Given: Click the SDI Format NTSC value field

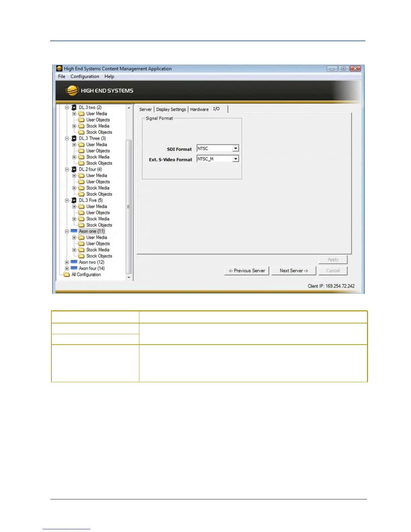Looking at the screenshot, I should point(215,148).
